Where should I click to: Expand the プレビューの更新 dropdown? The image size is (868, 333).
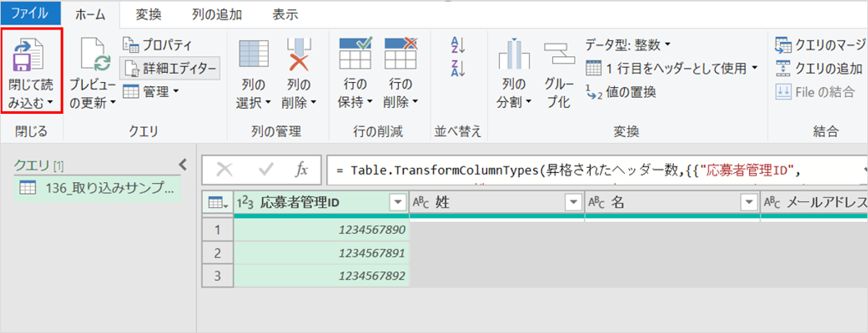112,104
